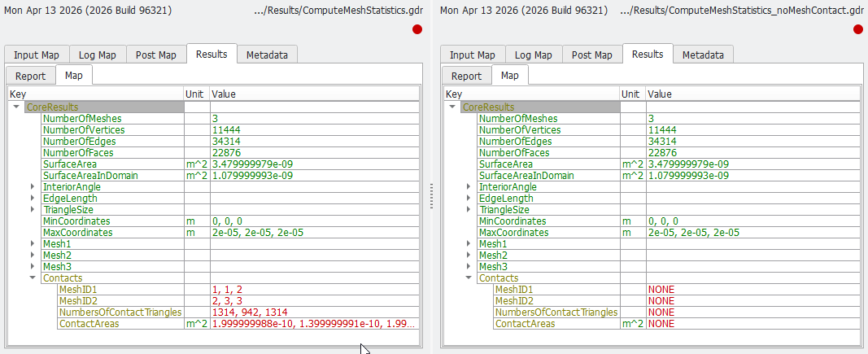Click the red status indicator in right pane
The image size is (868, 354).
coord(858,29)
